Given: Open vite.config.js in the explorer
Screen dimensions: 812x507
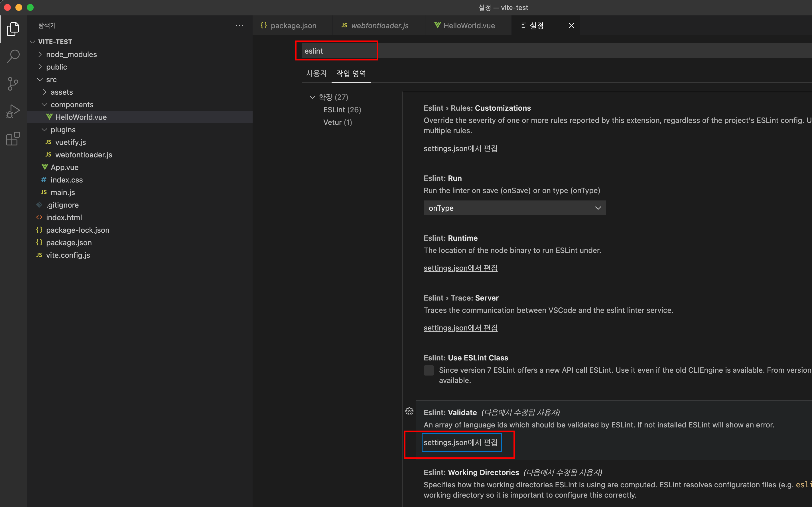Looking at the screenshot, I should point(68,255).
